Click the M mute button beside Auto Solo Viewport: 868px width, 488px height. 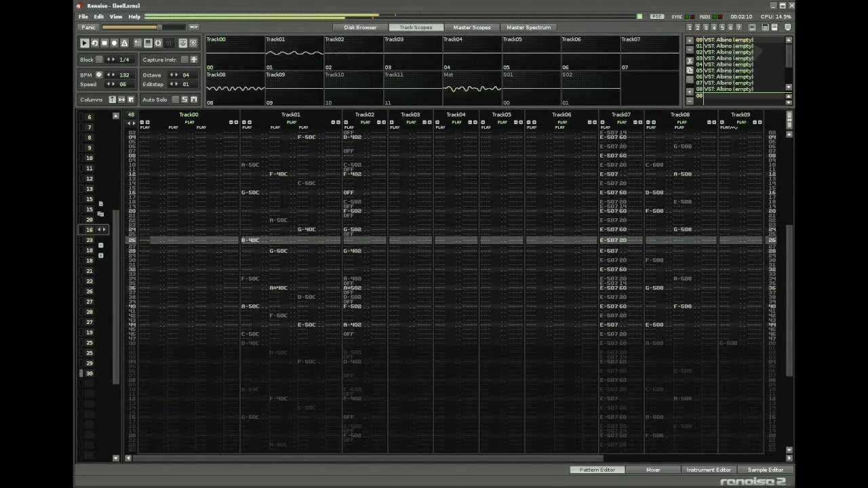[194, 100]
